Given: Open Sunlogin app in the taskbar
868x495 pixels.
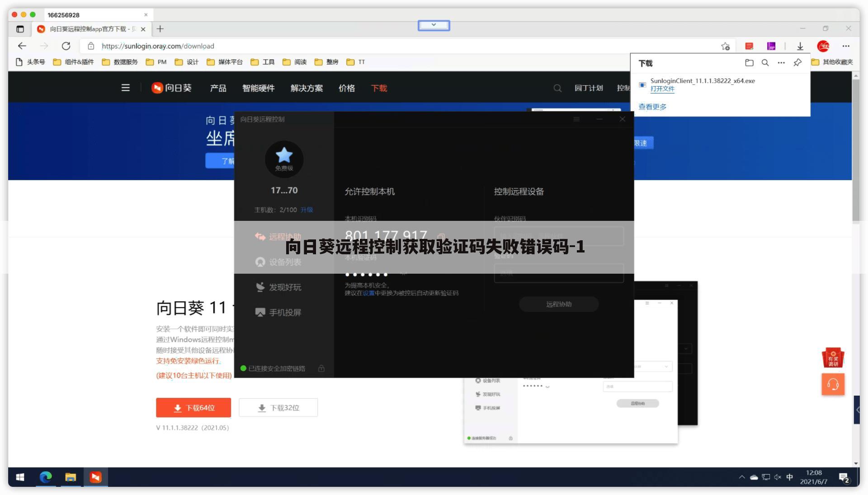Looking at the screenshot, I should (x=95, y=477).
